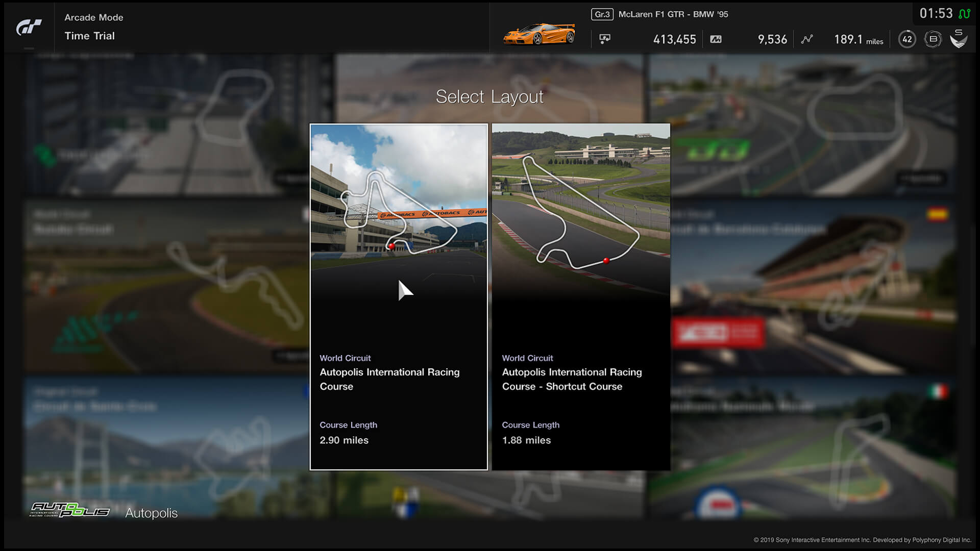This screenshot has height=551, width=980.
Task: Open the sportsmanship rating S emblem
Action: click(x=959, y=39)
